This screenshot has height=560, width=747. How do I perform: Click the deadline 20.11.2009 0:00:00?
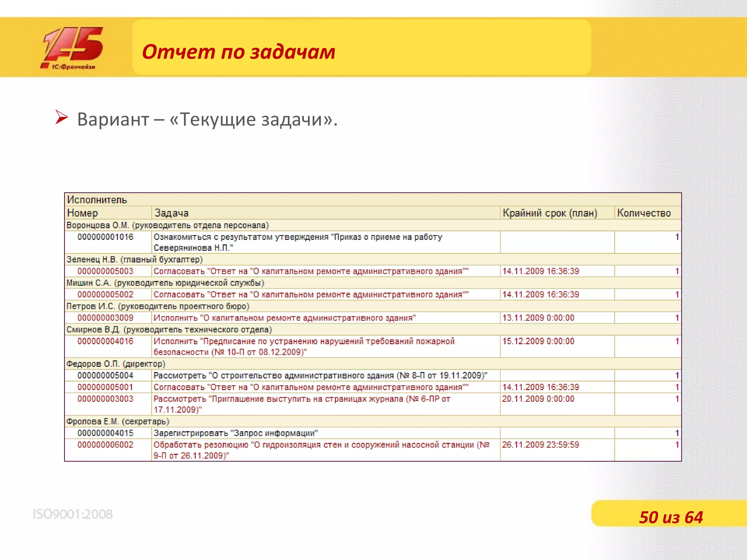coord(538,399)
